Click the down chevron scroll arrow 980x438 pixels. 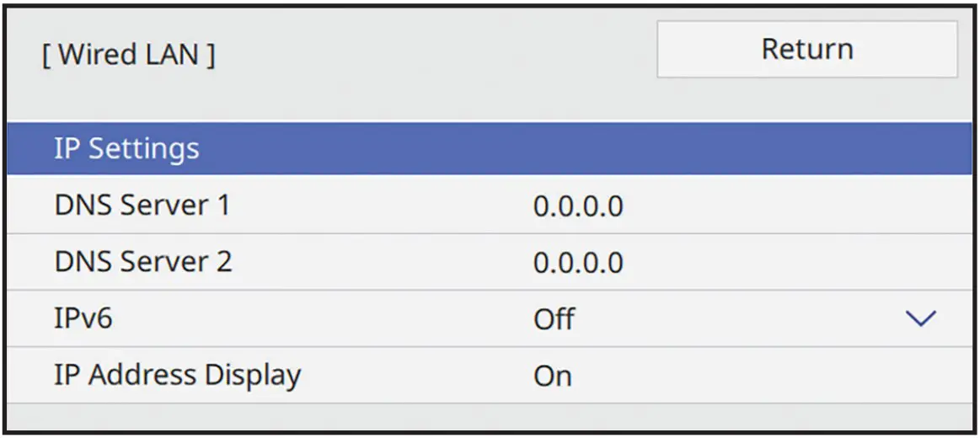coord(919,319)
